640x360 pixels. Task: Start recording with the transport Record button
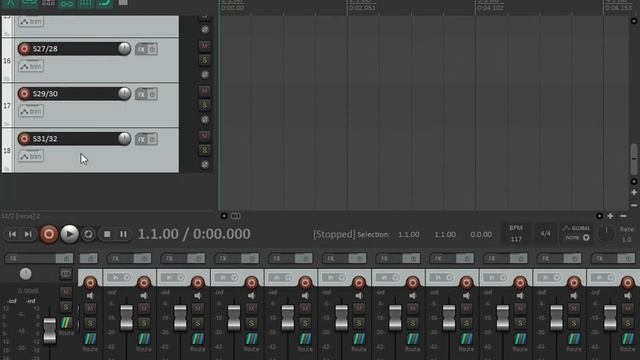point(49,234)
